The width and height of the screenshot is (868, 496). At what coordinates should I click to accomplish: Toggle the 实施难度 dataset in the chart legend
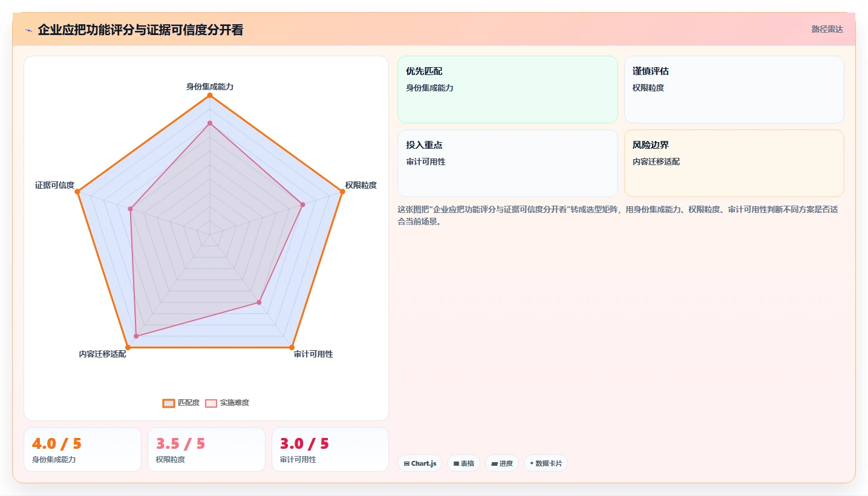tap(227, 403)
